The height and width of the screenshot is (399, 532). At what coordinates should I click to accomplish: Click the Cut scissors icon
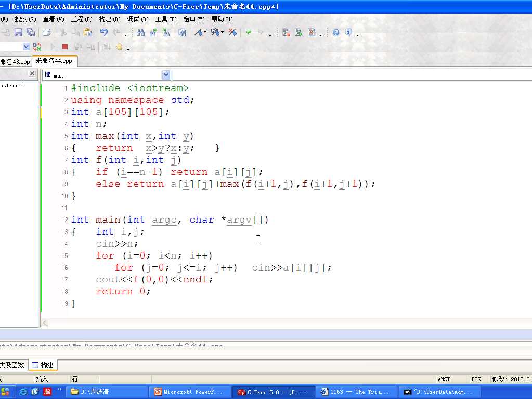(63, 33)
